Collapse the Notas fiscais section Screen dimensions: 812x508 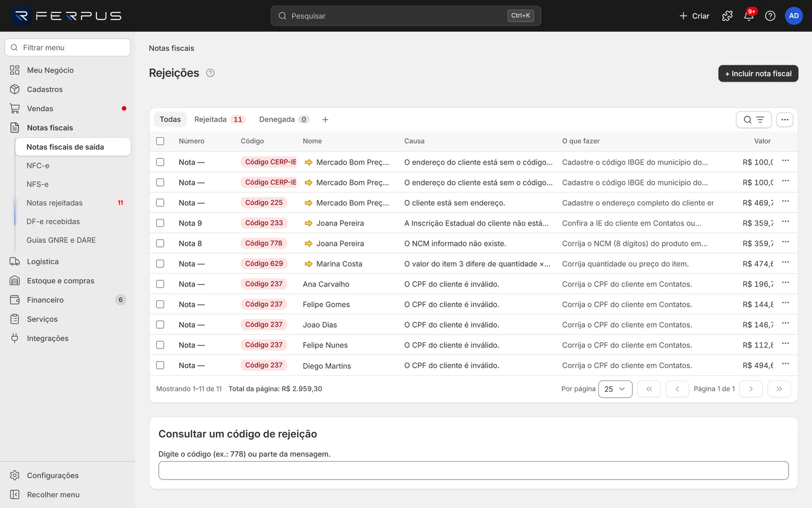(67, 128)
